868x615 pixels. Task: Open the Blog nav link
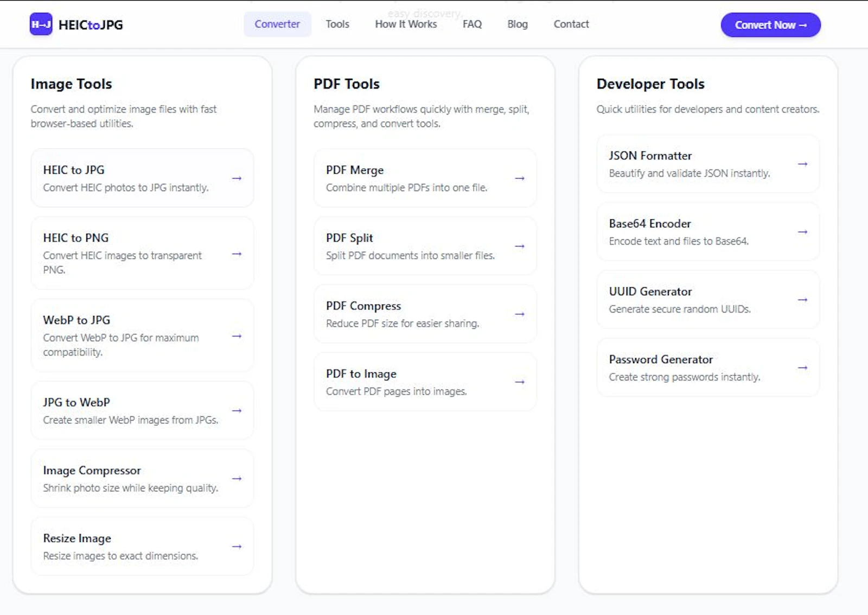[518, 24]
